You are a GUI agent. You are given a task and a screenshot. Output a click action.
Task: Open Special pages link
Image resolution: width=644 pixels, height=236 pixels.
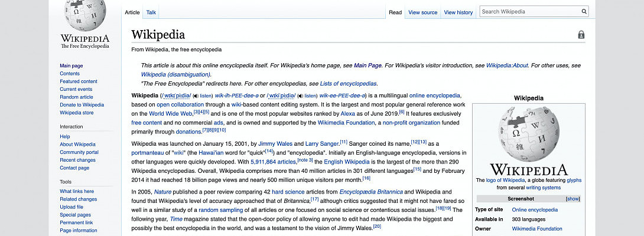click(75, 215)
